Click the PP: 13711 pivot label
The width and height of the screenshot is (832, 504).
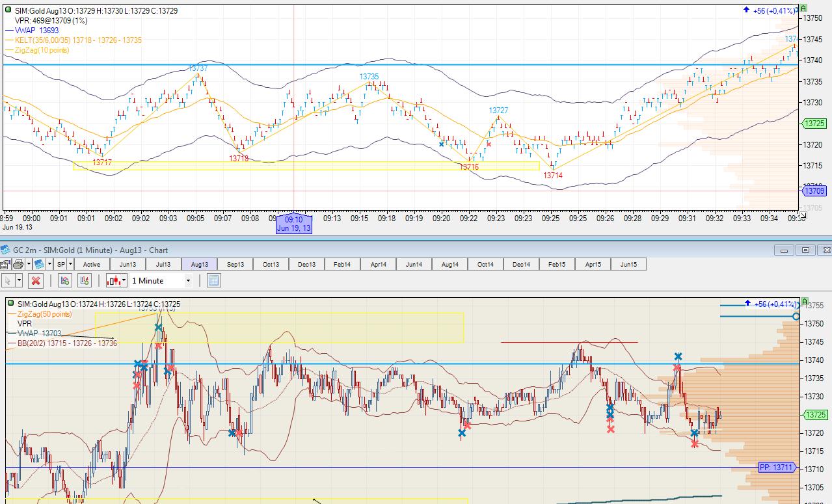pos(777,468)
